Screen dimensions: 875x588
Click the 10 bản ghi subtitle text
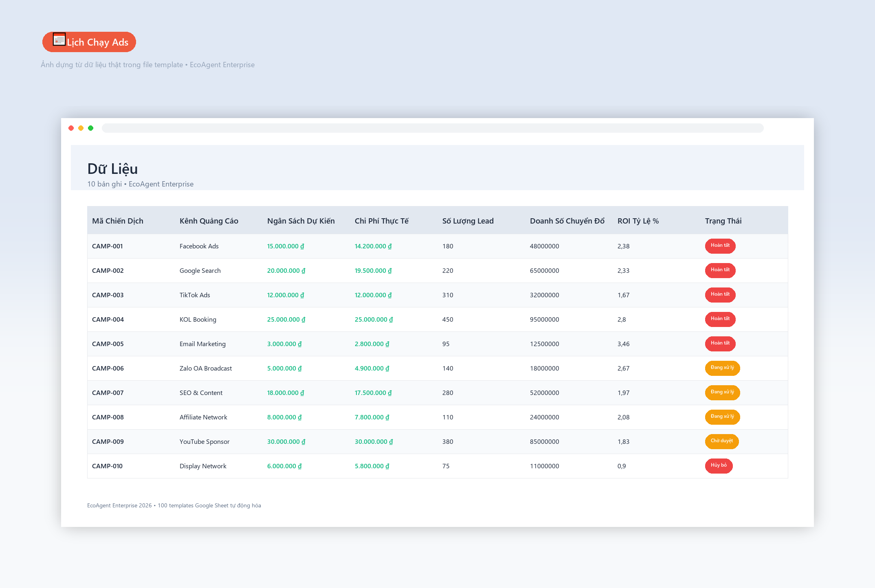point(105,184)
